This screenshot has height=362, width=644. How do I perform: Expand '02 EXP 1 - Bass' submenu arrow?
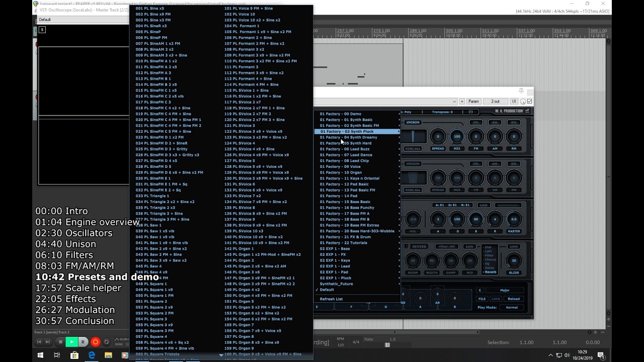point(399,248)
